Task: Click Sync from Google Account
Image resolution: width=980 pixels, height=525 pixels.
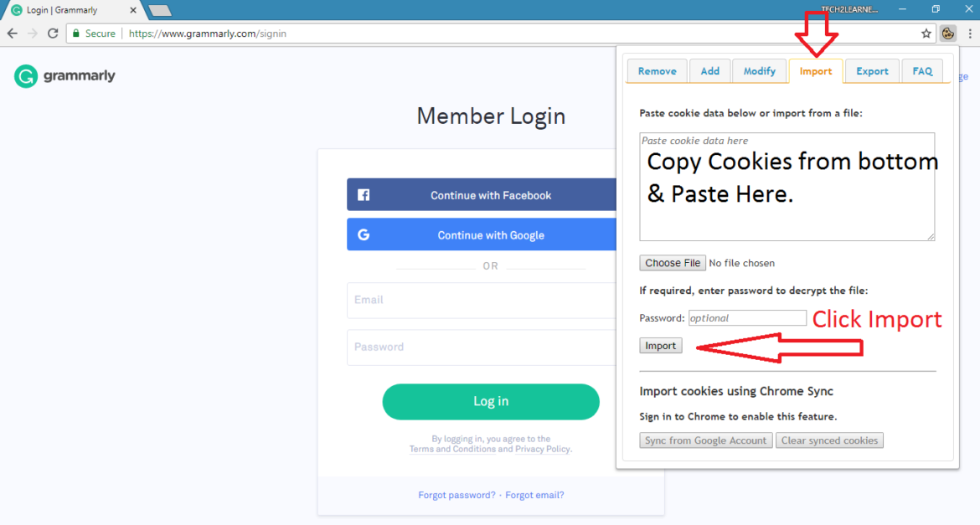Action: 705,440
